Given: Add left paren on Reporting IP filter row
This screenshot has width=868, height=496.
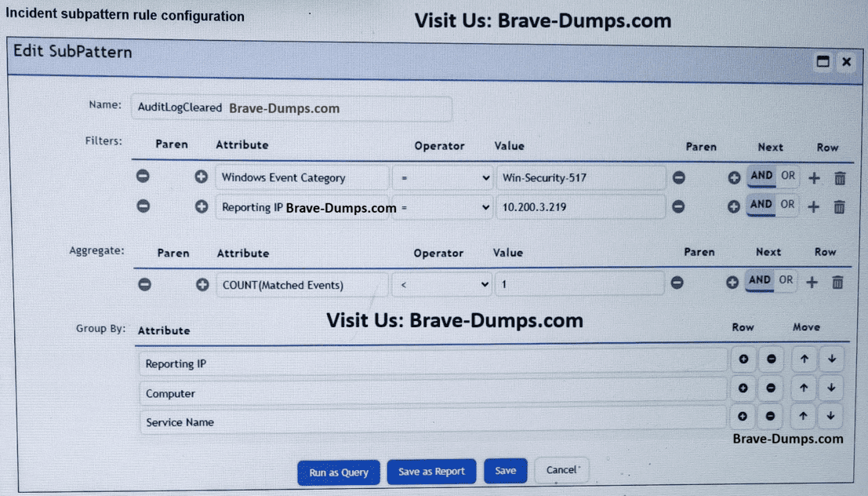Looking at the screenshot, I should (201, 207).
